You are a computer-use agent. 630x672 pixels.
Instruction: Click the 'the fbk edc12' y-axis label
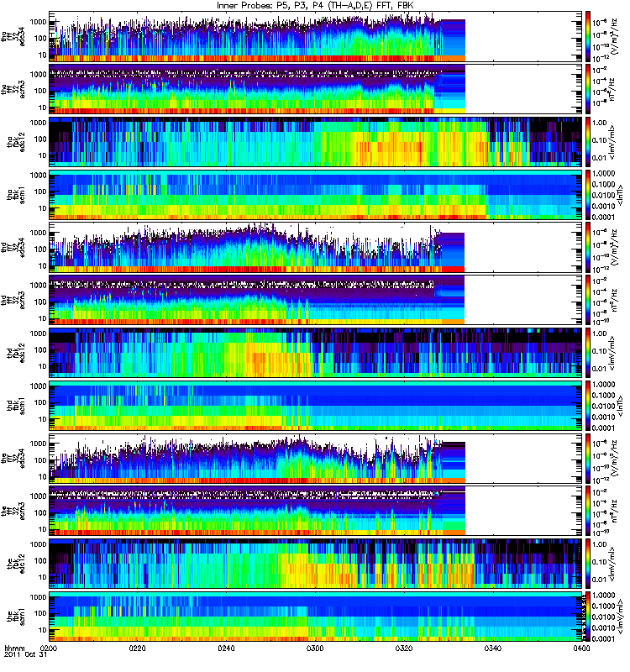[16, 563]
